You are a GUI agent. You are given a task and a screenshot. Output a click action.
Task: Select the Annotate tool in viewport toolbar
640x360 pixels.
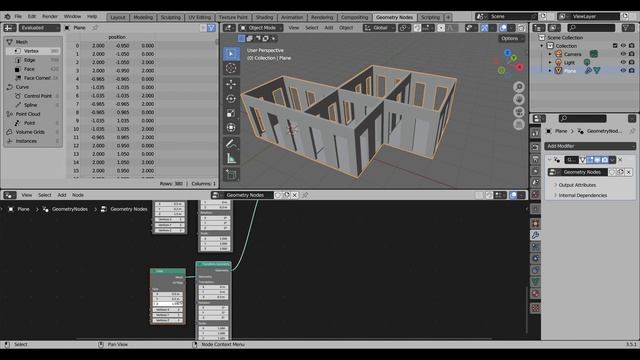point(231,144)
